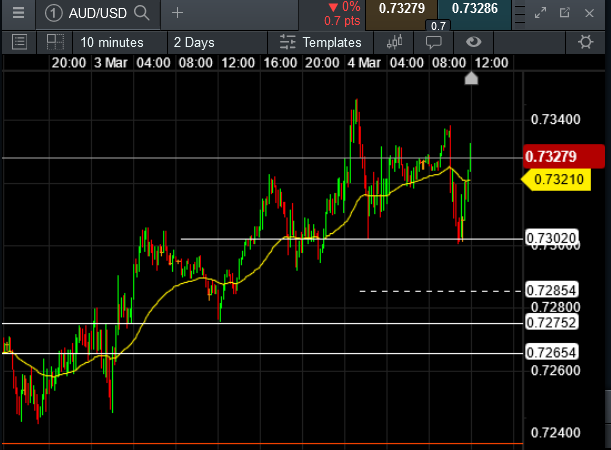Open chart settings gear icon
This screenshot has height=450, width=611.
click(x=585, y=42)
